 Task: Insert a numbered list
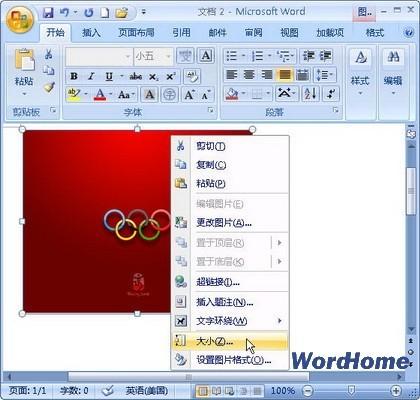(x=258, y=56)
